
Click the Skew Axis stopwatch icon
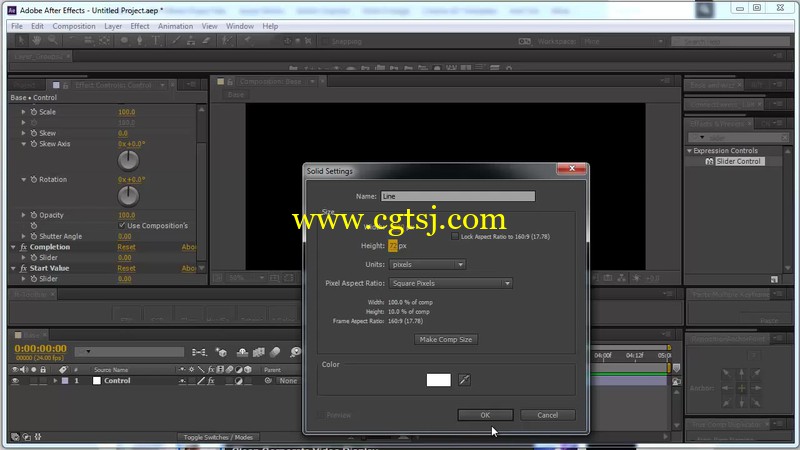click(x=34, y=144)
